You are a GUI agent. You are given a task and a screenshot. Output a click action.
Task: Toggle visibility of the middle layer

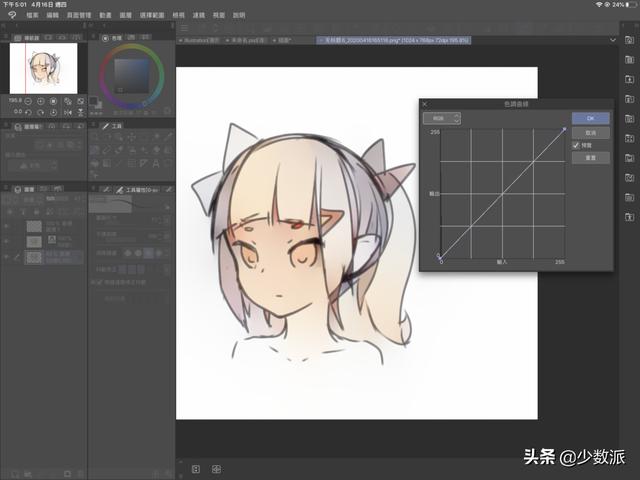[x=6, y=241]
